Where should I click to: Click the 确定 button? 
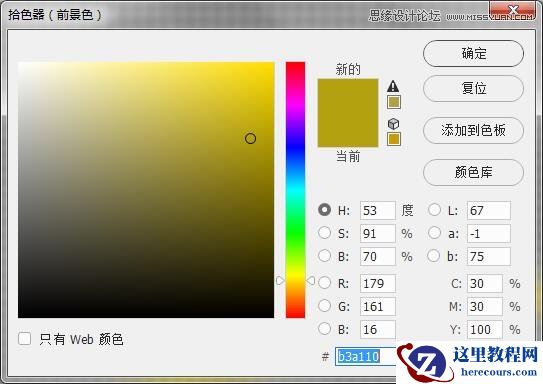[x=473, y=54]
